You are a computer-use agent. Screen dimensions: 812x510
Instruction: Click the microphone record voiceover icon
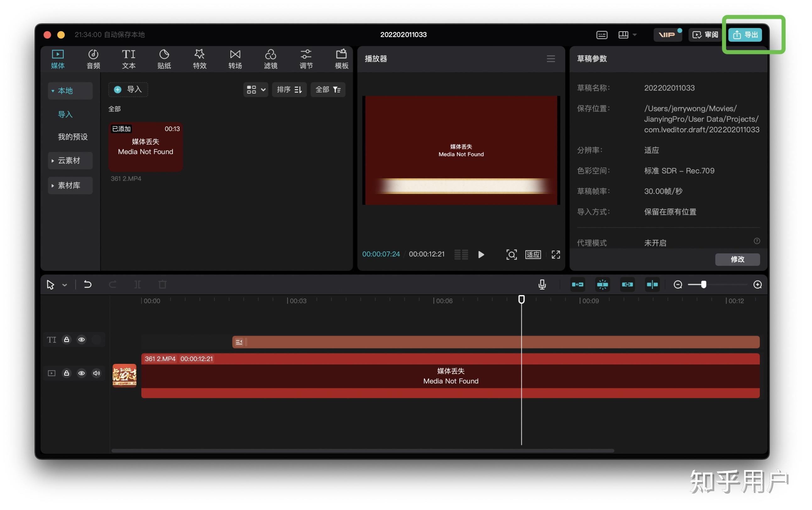[x=542, y=285]
